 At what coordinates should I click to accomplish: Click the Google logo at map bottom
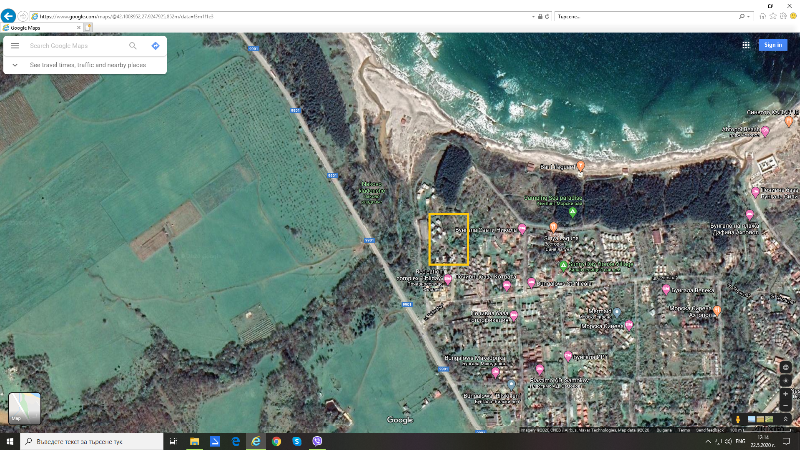pyautogui.click(x=400, y=420)
